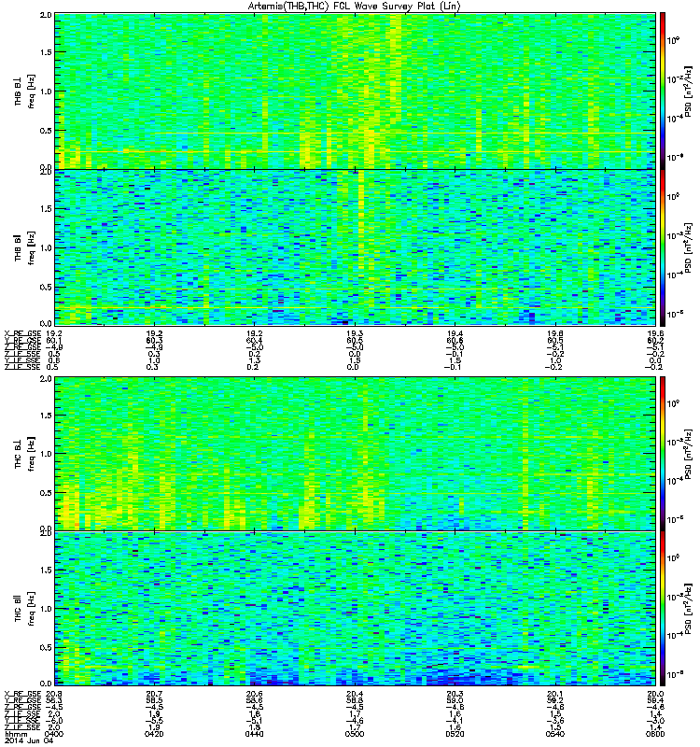The height and width of the screenshot is (747, 700).
Task: Click the '1.5' frequency tick of THC B⊥ panel
Action: (x=46, y=416)
